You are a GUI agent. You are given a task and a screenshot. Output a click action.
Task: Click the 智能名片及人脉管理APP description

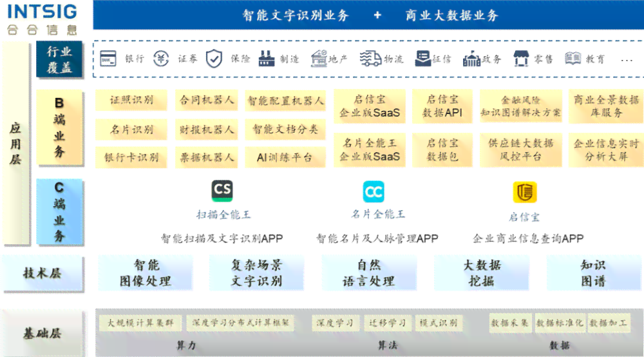(x=377, y=238)
